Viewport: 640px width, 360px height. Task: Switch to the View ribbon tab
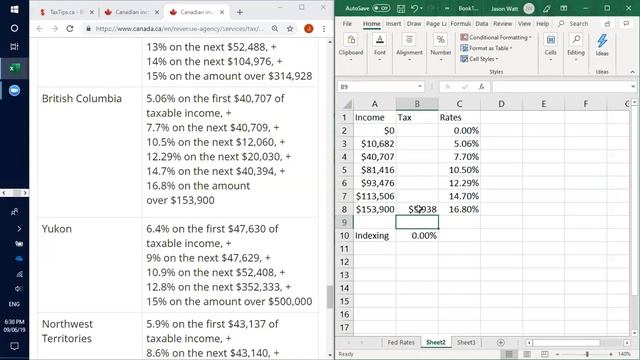click(524, 24)
